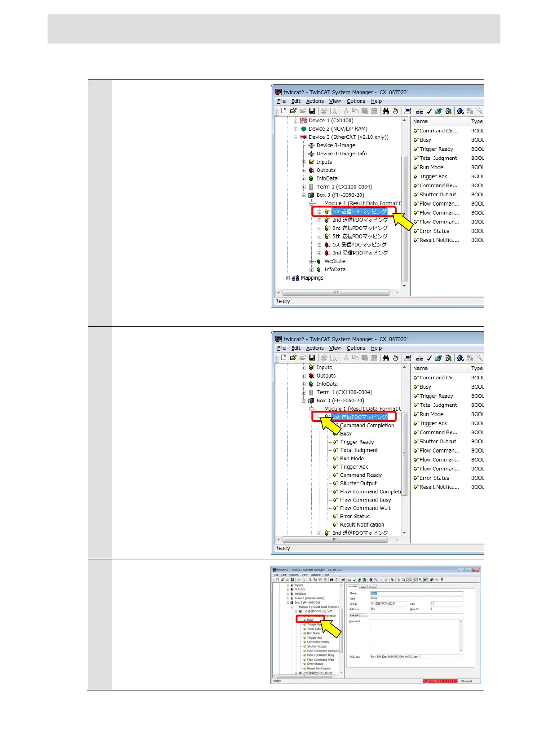This screenshot has height=756, width=535.
Task: Click Print Preview icon in top screenshot toolbar
Action: [333, 111]
